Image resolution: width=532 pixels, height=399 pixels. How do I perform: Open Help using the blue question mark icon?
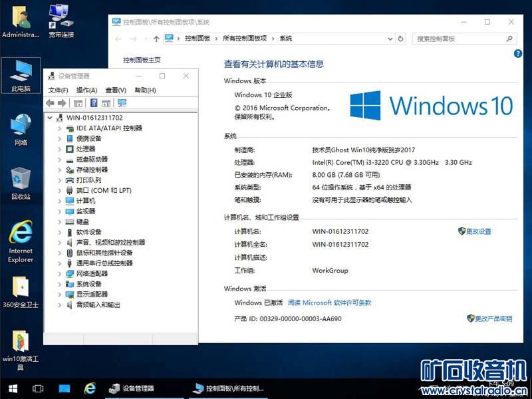93,103
